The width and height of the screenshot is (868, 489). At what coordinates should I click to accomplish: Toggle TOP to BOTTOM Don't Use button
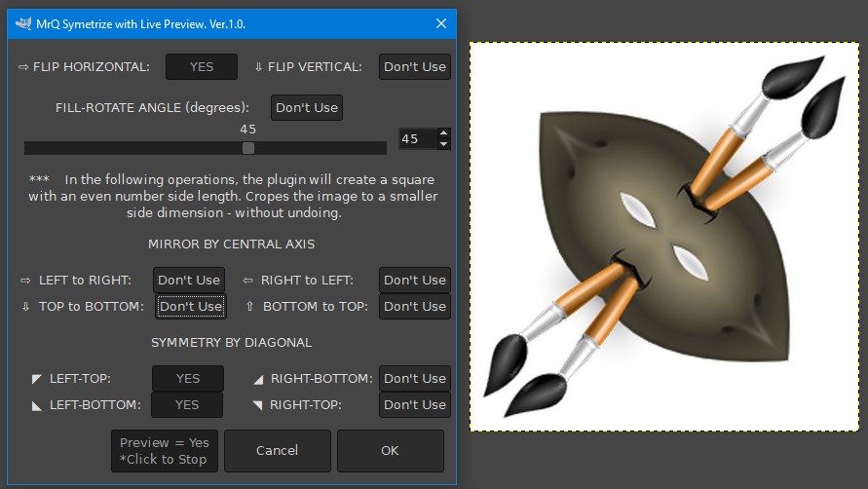pyautogui.click(x=190, y=306)
